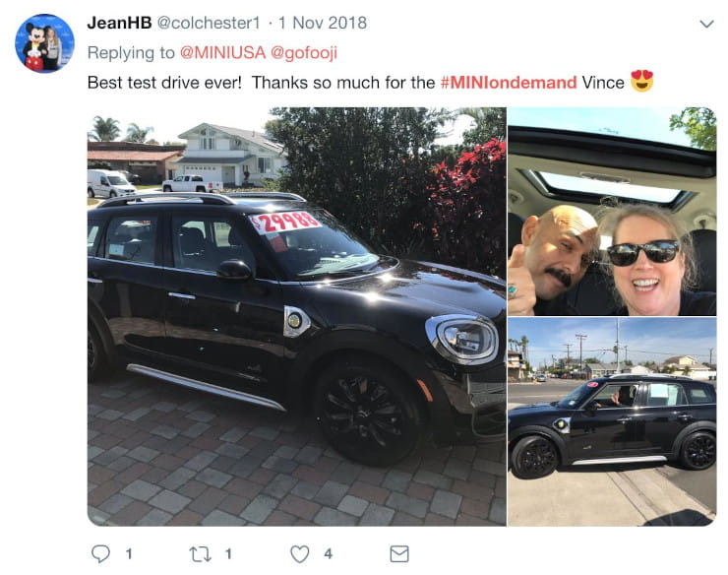728x575 pixels.
Task: Open the 1 Nov 2018 timestamp
Action: point(323,23)
